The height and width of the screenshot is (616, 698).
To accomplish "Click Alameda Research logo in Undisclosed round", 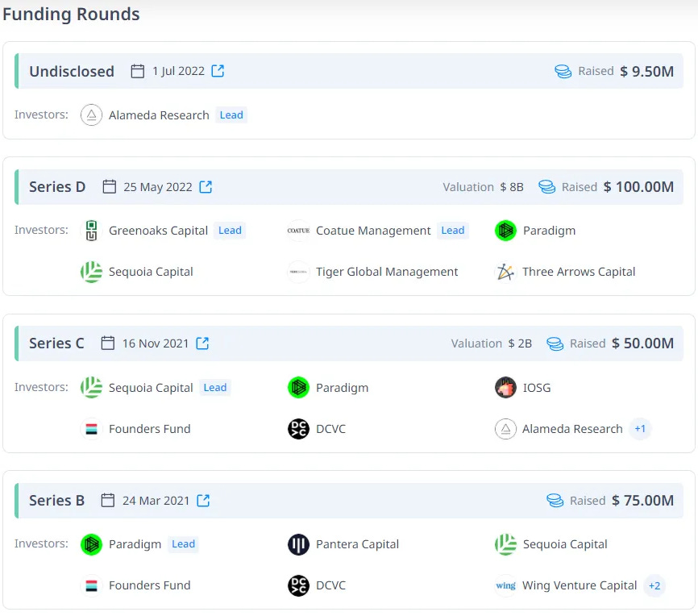I will pos(91,115).
